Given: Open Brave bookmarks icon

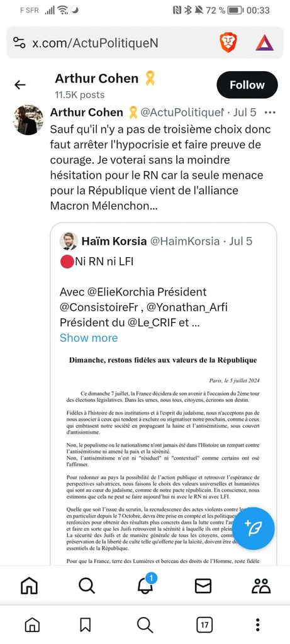Looking at the screenshot, I should (x=85, y=625).
